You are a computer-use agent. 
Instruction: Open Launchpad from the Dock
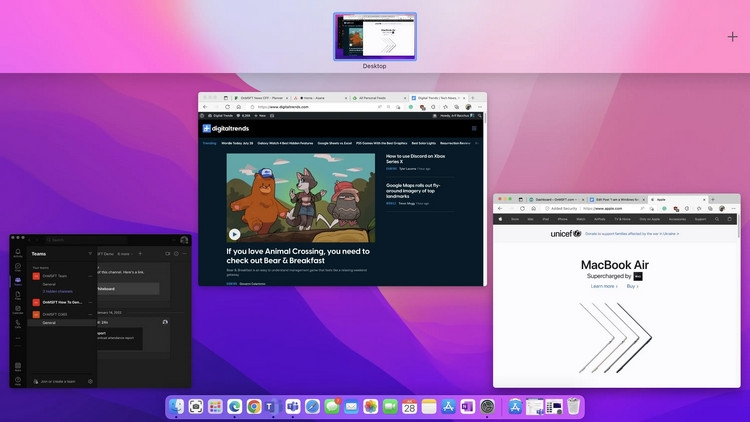point(215,407)
